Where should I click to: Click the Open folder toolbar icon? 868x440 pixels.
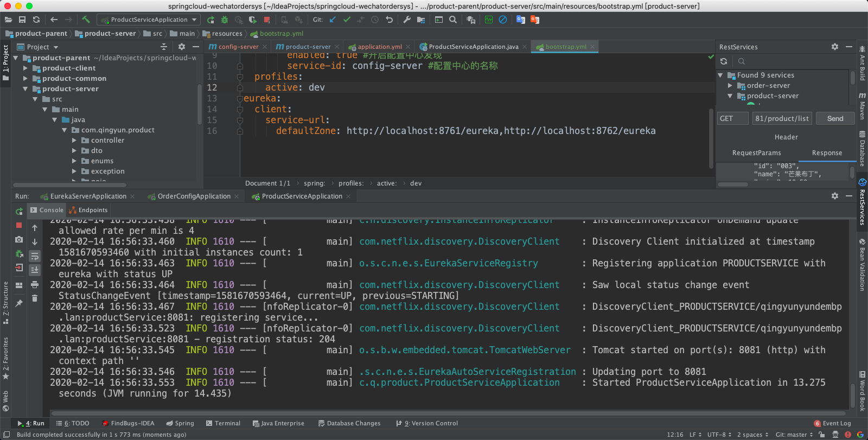[x=8, y=20]
